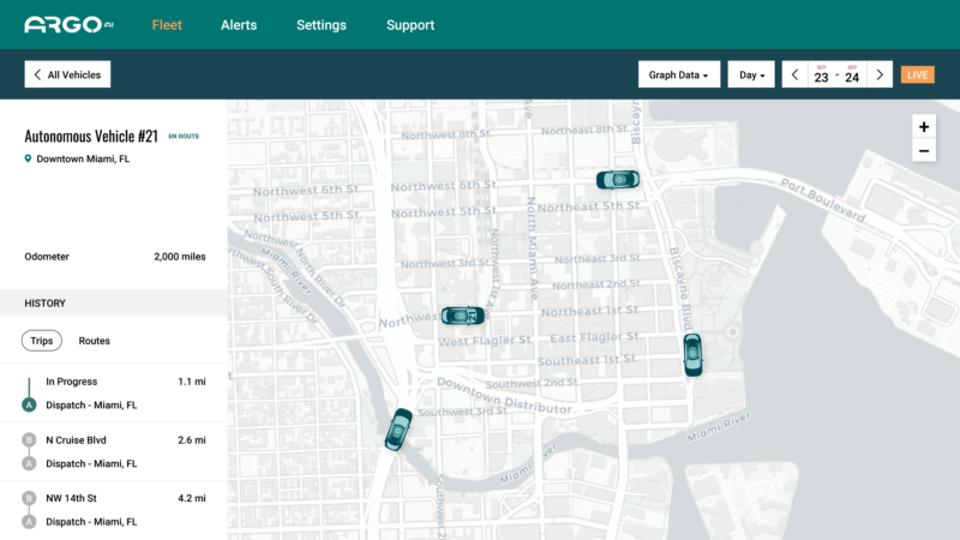Open the Support page
Viewport: 960px width, 540px height.
click(x=410, y=25)
